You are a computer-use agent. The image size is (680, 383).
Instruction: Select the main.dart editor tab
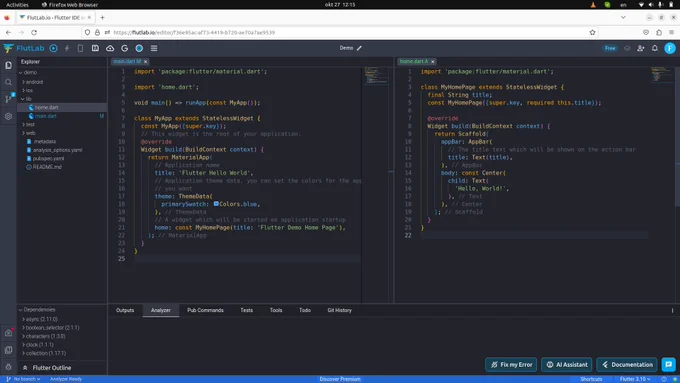pyautogui.click(x=127, y=62)
